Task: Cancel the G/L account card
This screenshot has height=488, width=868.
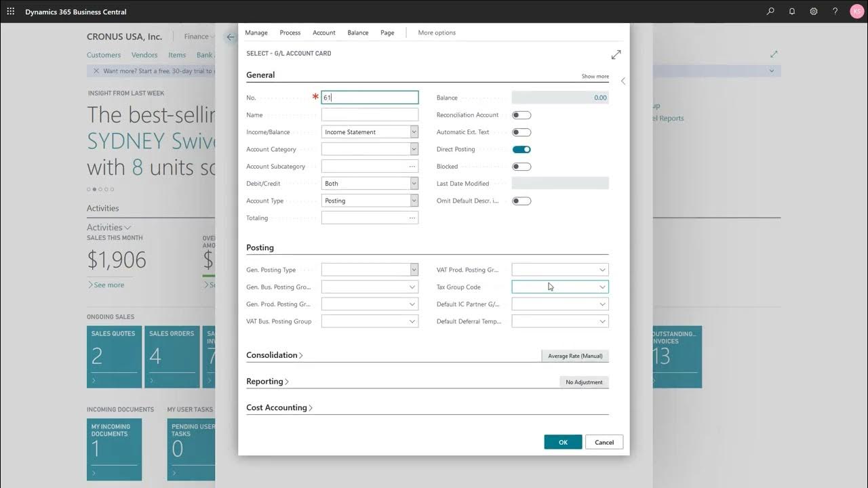Action: coord(604,442)
